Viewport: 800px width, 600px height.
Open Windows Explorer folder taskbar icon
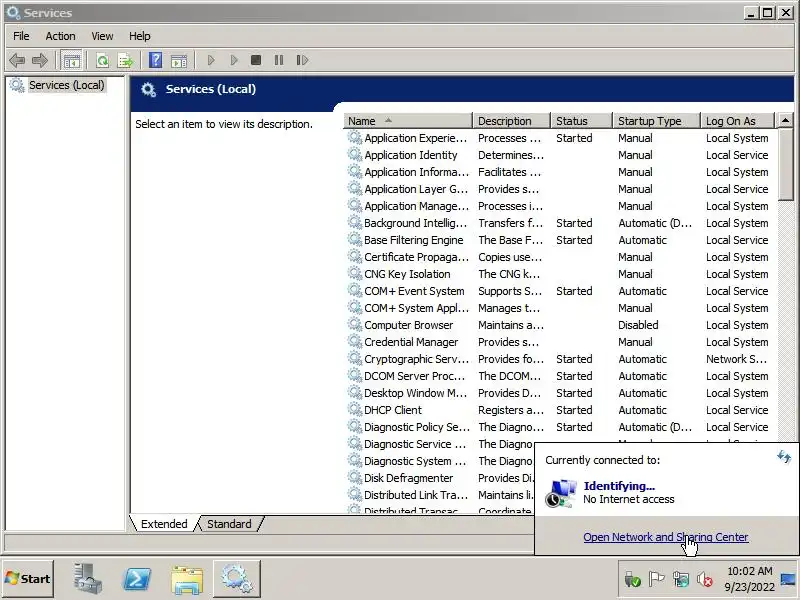(x=187, y=580)
